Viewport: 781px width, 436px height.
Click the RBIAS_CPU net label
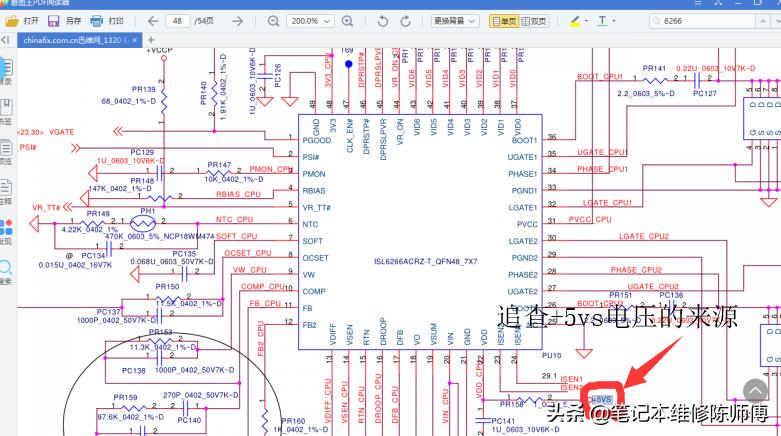click(238, 194)
